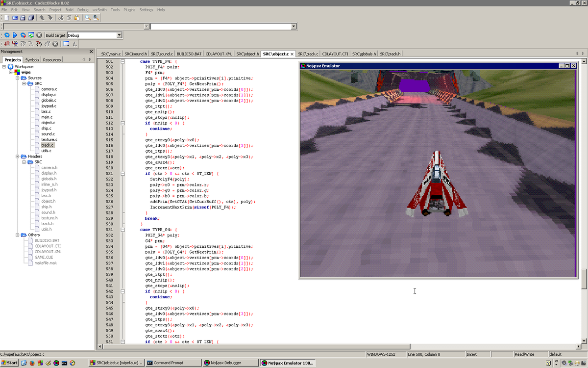
Task: Open the Build target dropdown showing Debug
Action: (x=118, y=35)
